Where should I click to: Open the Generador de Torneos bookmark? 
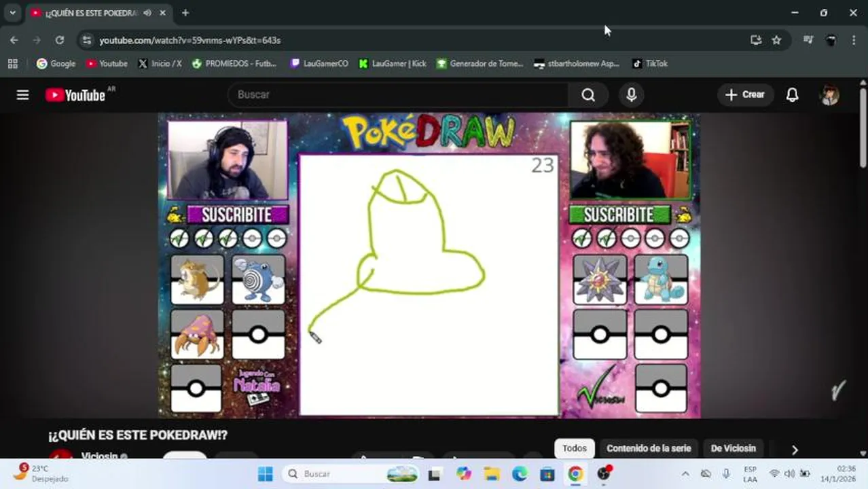(x=480, y=64)
